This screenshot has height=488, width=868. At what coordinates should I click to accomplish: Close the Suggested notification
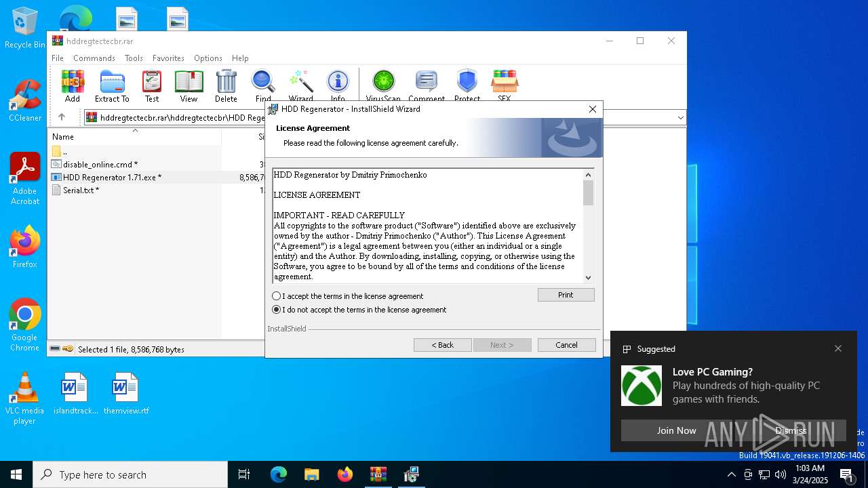838,348
